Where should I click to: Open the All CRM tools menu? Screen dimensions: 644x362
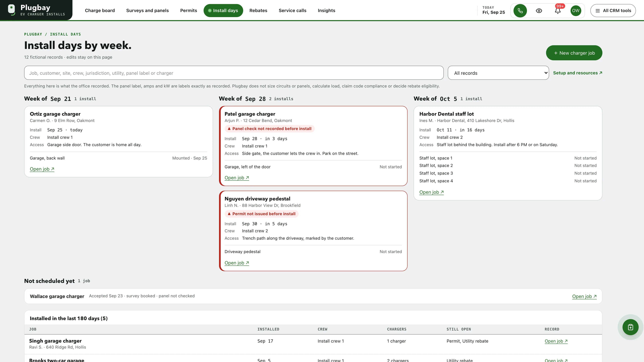point(613,11)
